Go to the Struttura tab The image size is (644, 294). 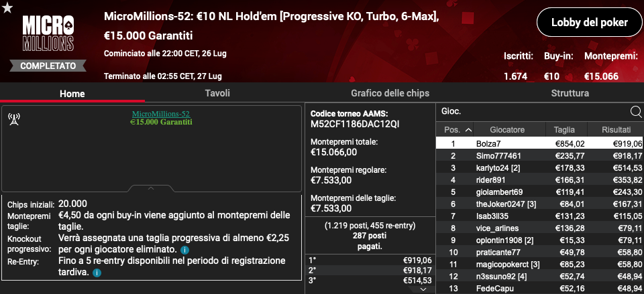click(570, 93)
